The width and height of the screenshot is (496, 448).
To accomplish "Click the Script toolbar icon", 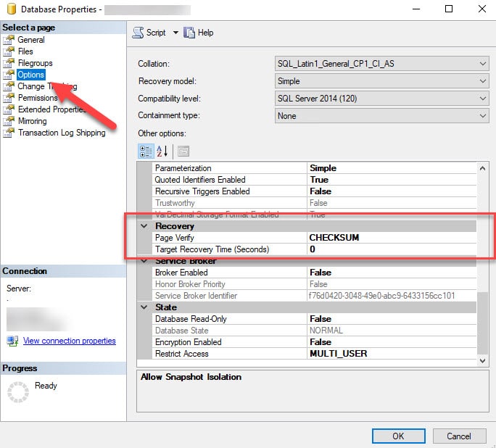I will pos(138,33).
